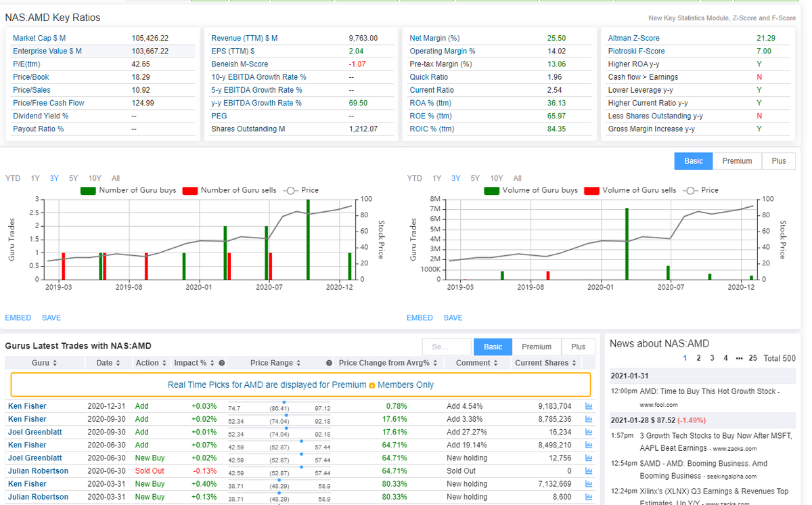The height and width of the screenshot is (505, 812).
Task: Toggle Number of Guru sells legend series
Action: tap(230, 190)
